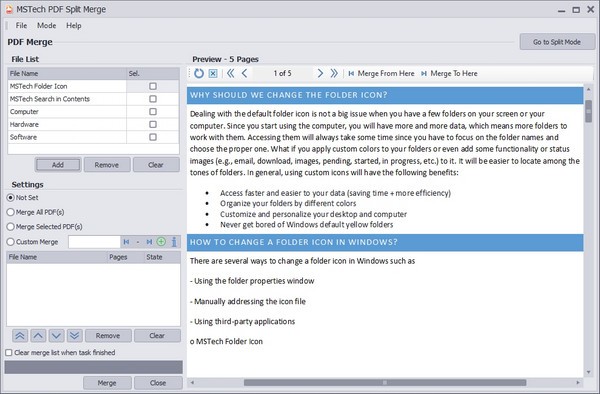Move item to top of merge list
The image size is (600, 394).
20,336
